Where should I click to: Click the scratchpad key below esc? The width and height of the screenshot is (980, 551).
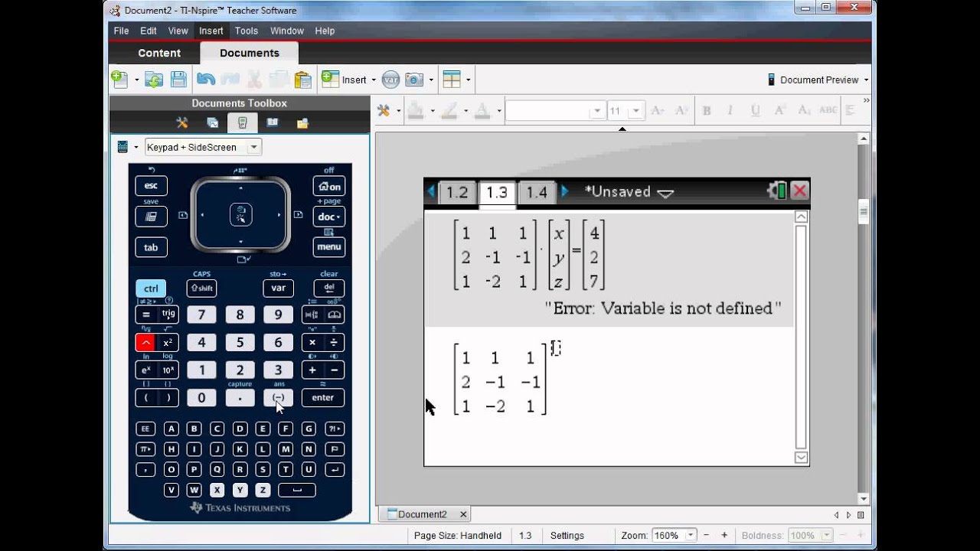[x=151, y=217]
